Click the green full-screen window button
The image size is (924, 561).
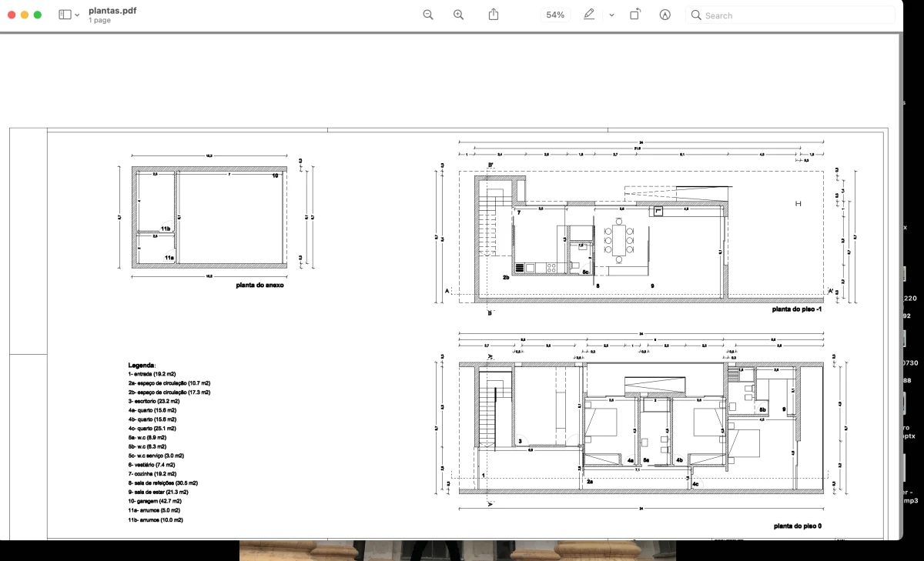(x=38, y=15)
